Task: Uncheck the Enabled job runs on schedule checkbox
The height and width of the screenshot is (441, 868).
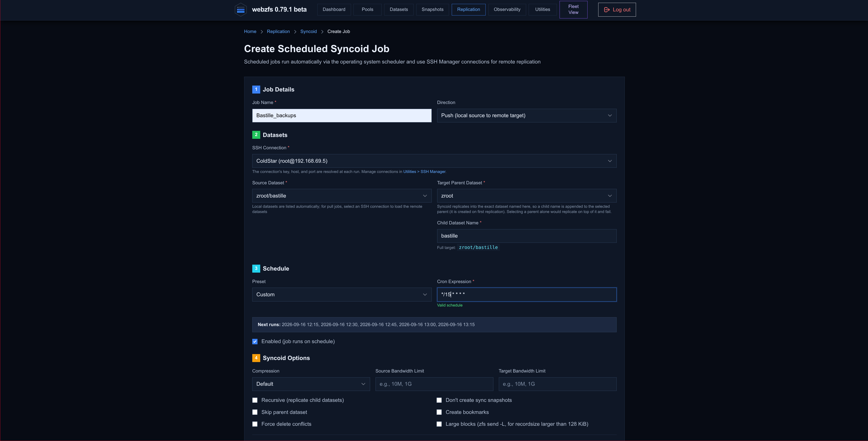Action: (255, 342)
